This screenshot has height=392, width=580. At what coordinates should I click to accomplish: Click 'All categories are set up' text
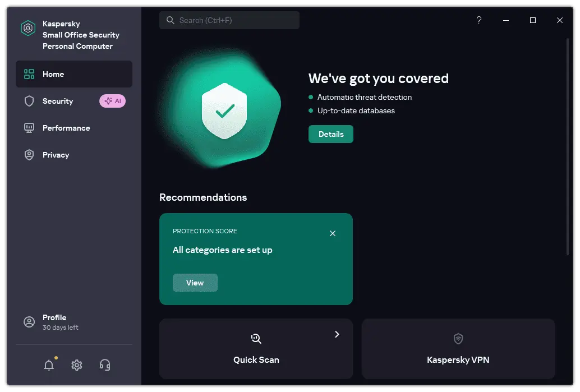[222, 250]
